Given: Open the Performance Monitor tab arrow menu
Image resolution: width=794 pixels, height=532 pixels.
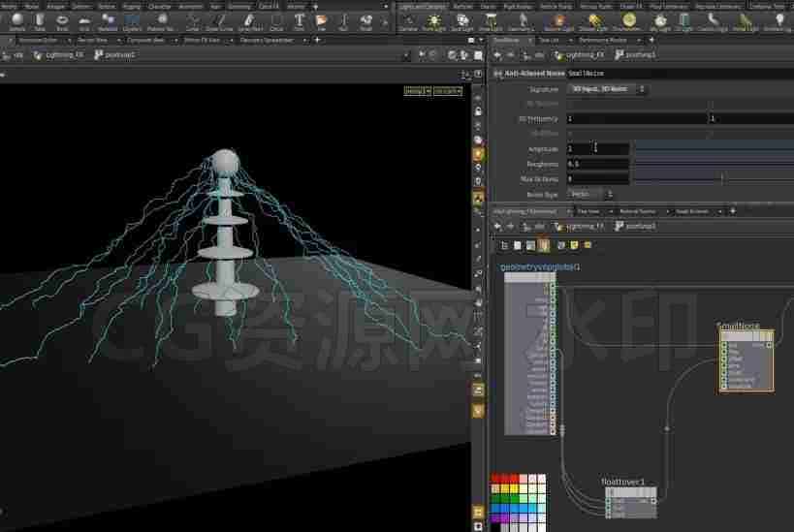Looking at the screenshot, I should [638, 40].
